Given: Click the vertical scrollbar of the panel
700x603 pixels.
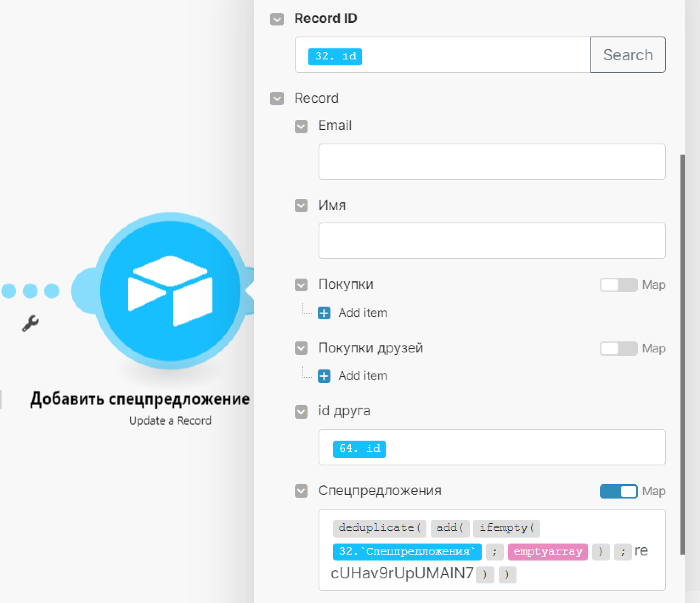Looking at the screenshot, I should click(683, 355).
